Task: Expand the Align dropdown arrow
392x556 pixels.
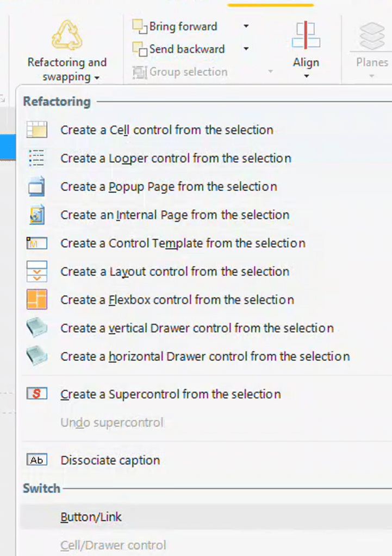Action: tap(306, 76)
